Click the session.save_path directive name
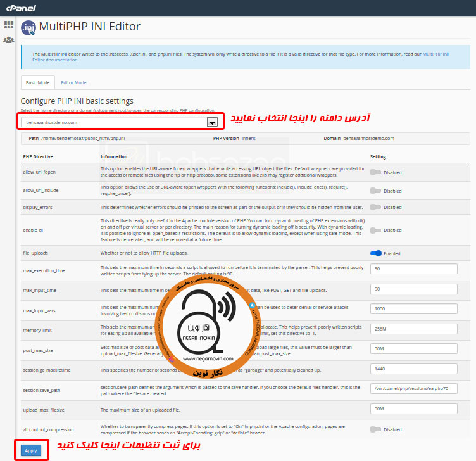Viewport: 476px width, 461px height. click(x=42, y=390)
